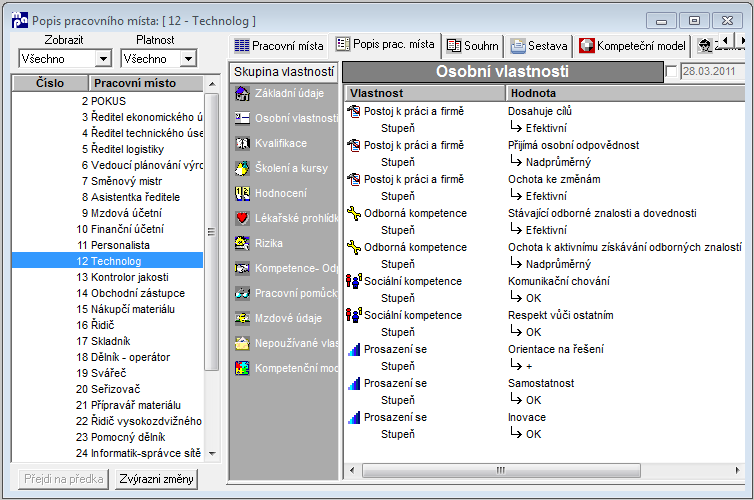Click icon of Postoj row Ochota ke změnám

354,179
